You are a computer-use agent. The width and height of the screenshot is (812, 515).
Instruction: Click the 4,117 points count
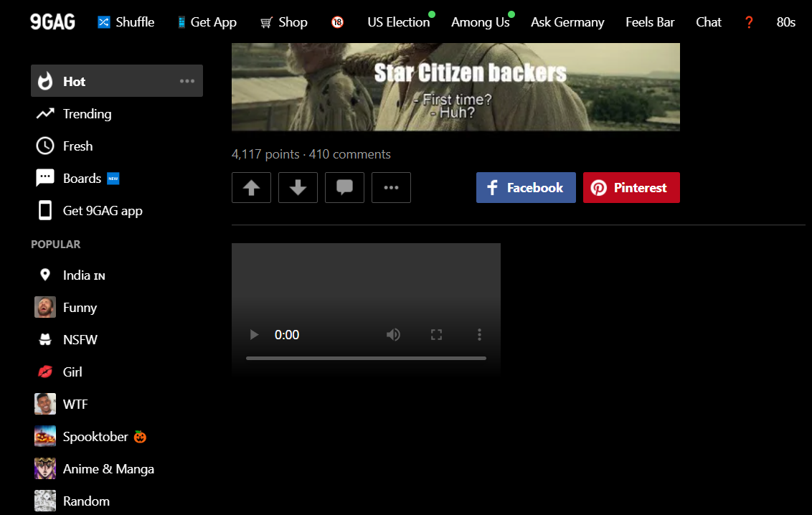point(265,154)
